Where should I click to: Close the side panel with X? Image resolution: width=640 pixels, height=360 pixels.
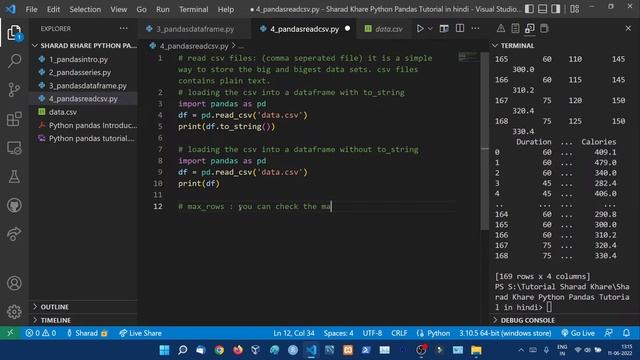[628, 29]
